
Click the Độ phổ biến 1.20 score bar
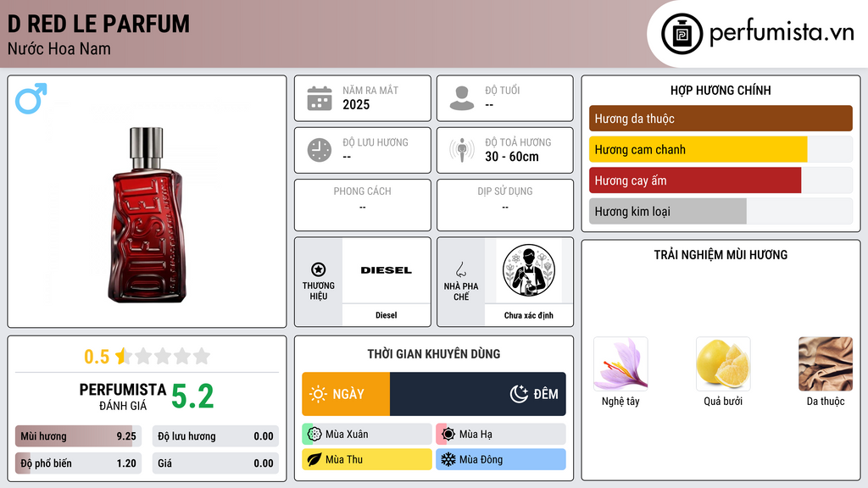tap(79, 463)
